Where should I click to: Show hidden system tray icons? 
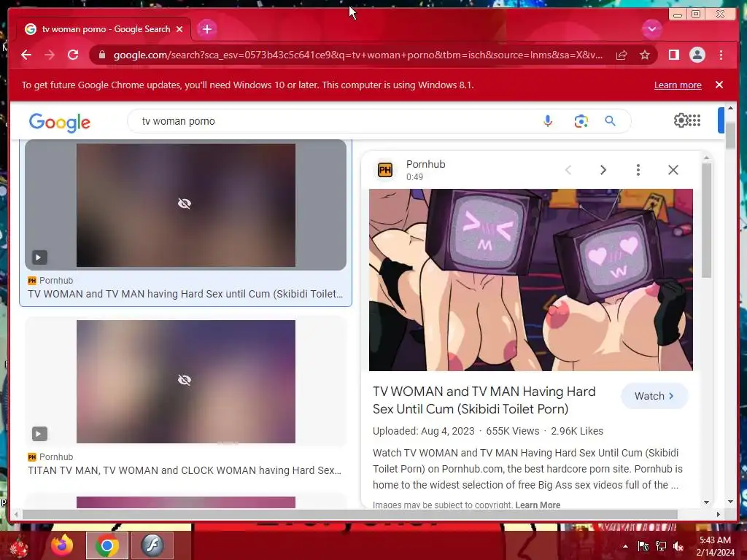tap(625, 546)
